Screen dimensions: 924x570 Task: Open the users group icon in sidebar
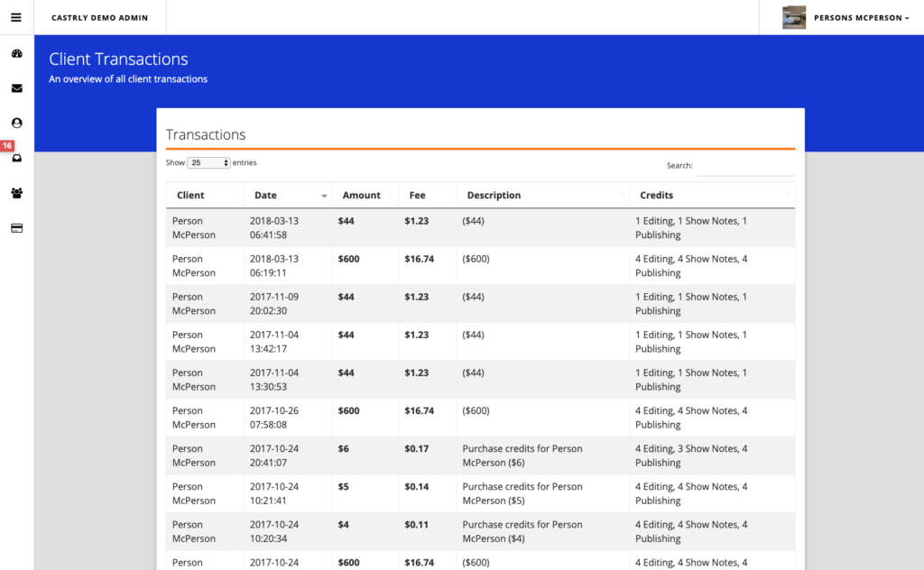click(16, 193)
